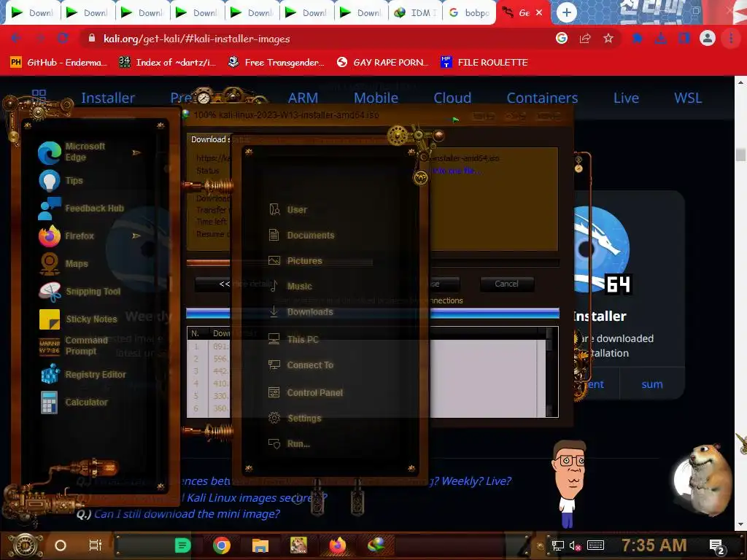
Task: Open the Sandboxie taskbar icon
Action: pos(298,545)
